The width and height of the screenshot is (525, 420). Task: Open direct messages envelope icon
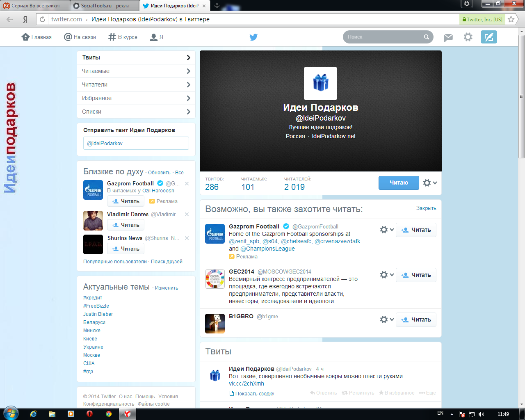(448, 37)
